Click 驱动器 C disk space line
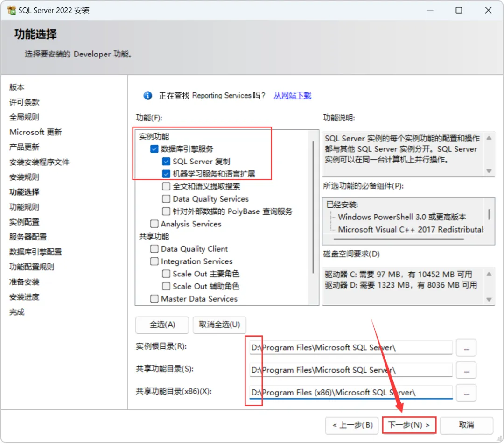This screenshot has height=444, width=504. tap(399, 275)
